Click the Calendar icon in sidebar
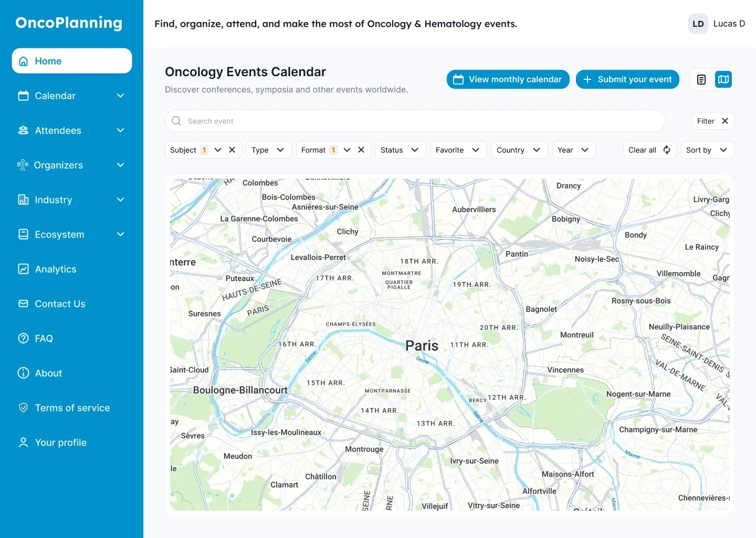Image resolution: width=756 pixels, height=538 pixels. tap(23, 96)
